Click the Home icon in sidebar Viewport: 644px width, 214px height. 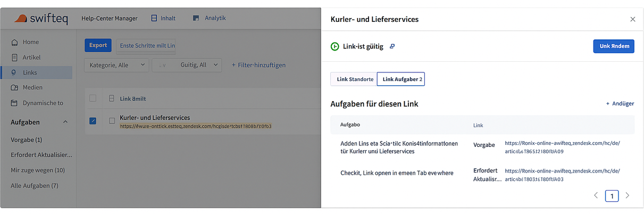tap(14, 42)
